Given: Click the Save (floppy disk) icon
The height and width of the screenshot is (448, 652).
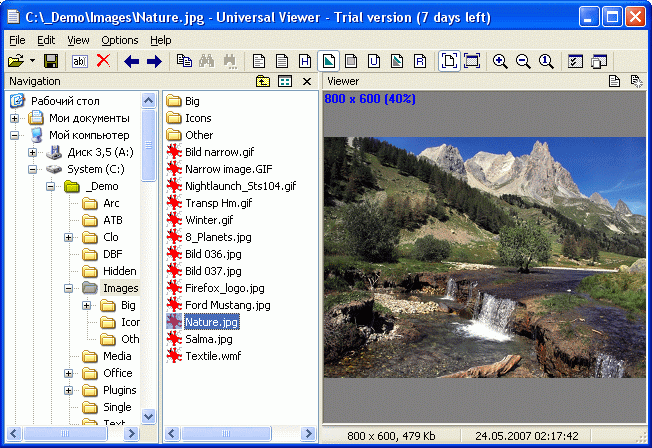Looking at the screenshot, I should [51, 61].
